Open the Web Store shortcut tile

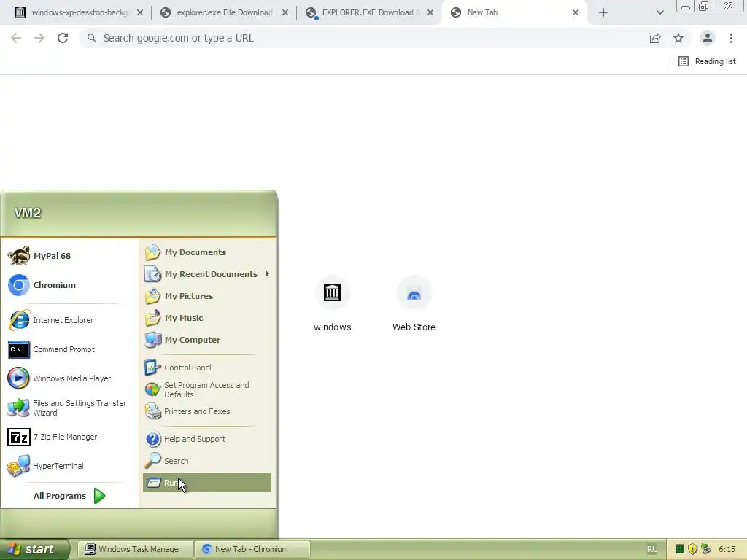click(x=414, y=303)
